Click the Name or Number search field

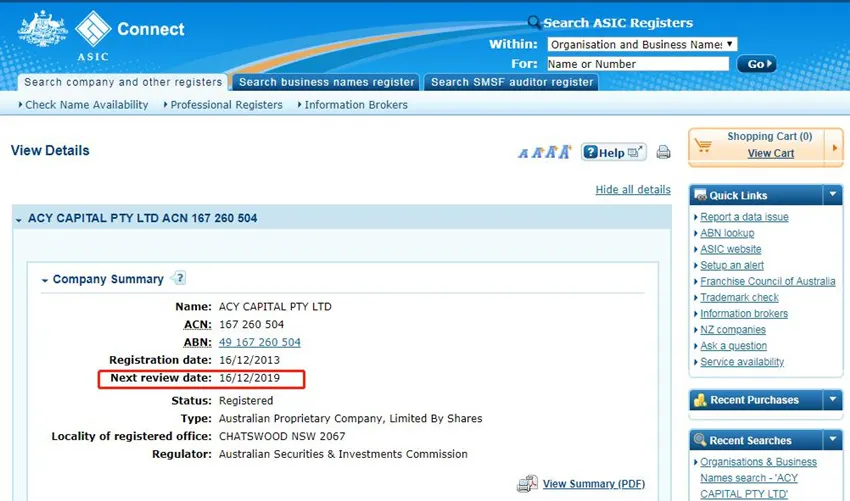(x=638, y=64)
